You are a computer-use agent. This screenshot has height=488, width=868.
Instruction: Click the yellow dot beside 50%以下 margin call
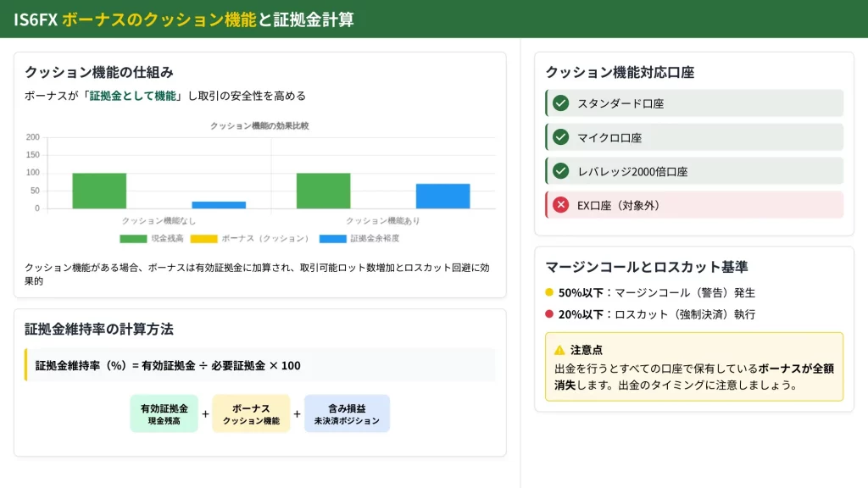[549, 292]
